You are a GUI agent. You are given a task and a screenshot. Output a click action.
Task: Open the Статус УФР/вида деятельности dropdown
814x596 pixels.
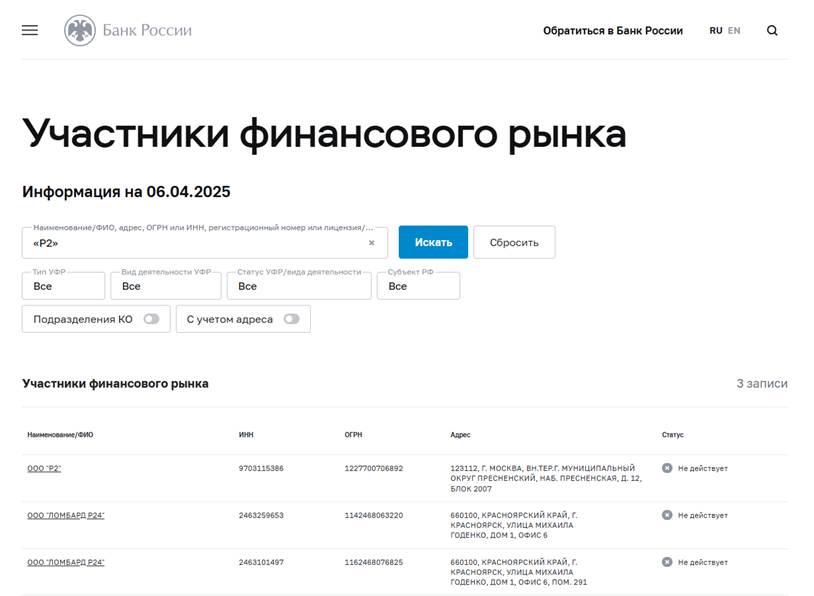pyautogui.click(x=299, y=286)
